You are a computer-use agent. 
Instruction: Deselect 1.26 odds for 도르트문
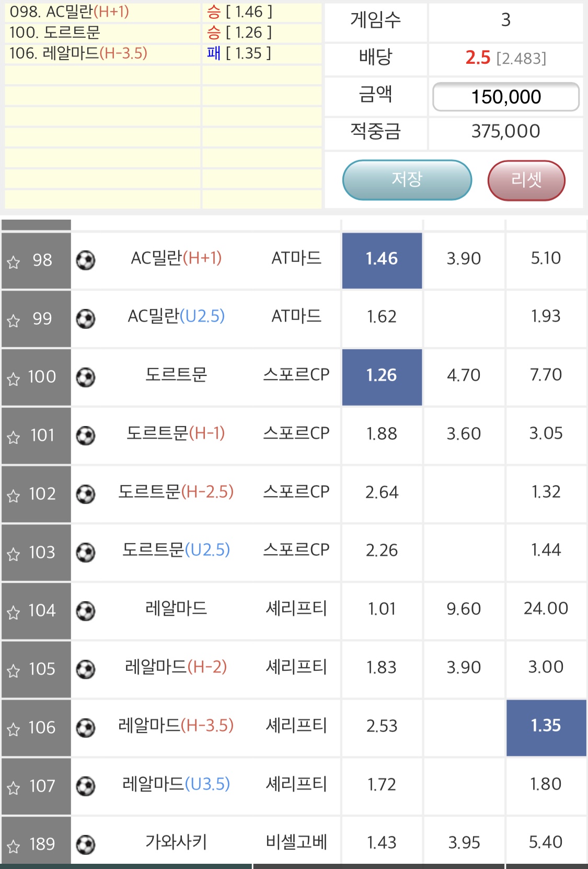tap(382, 376)
